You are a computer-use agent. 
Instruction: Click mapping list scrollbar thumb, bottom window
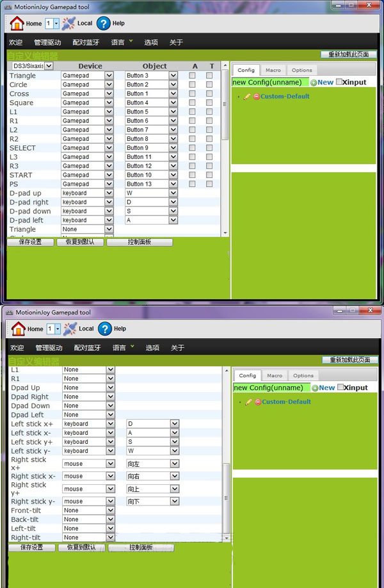[227, 498]
